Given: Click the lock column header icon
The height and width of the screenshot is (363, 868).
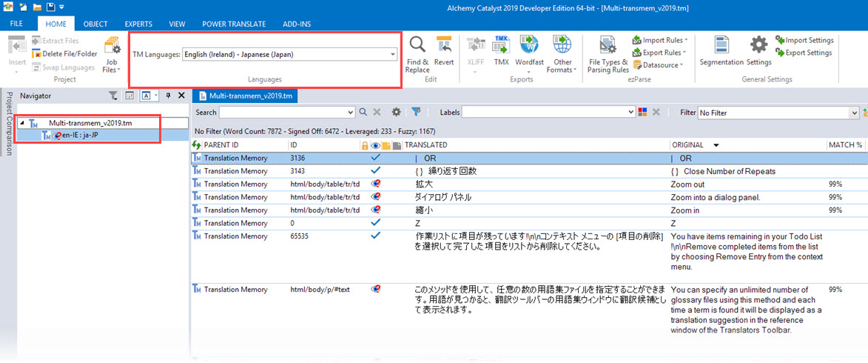Looking at the screenshot, I should point(365,145).
